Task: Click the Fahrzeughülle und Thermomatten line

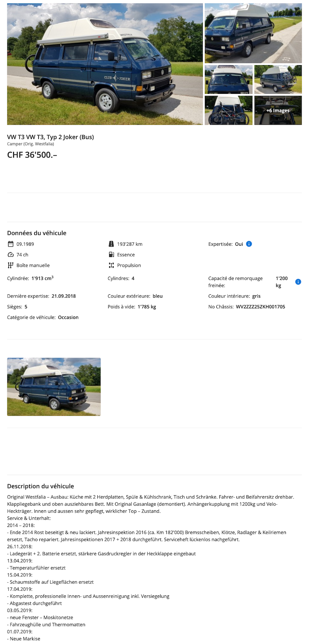Action: 46,624
